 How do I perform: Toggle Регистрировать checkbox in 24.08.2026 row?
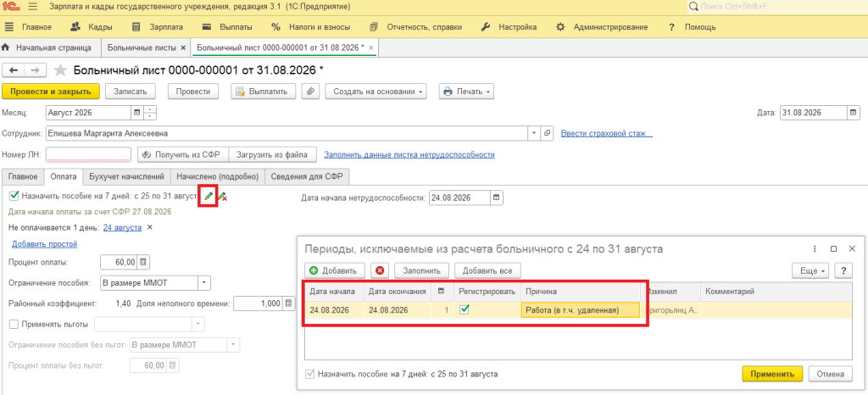(x=465, y=309)
